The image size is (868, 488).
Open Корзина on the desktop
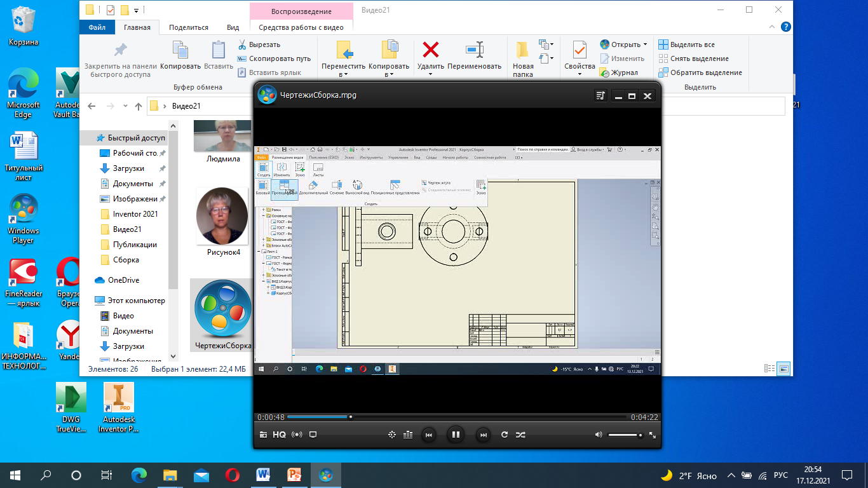(24, 26)
